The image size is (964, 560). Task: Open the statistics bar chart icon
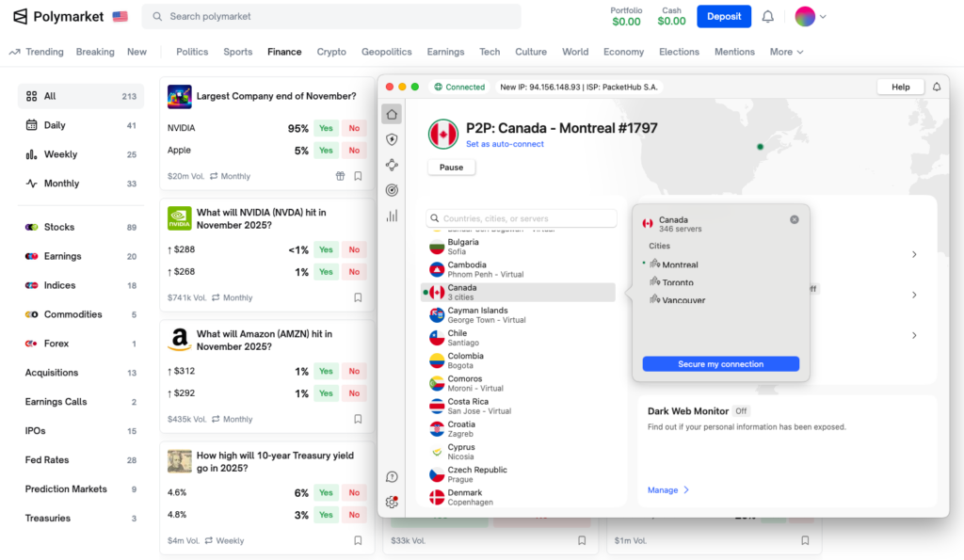click(392, 216)
